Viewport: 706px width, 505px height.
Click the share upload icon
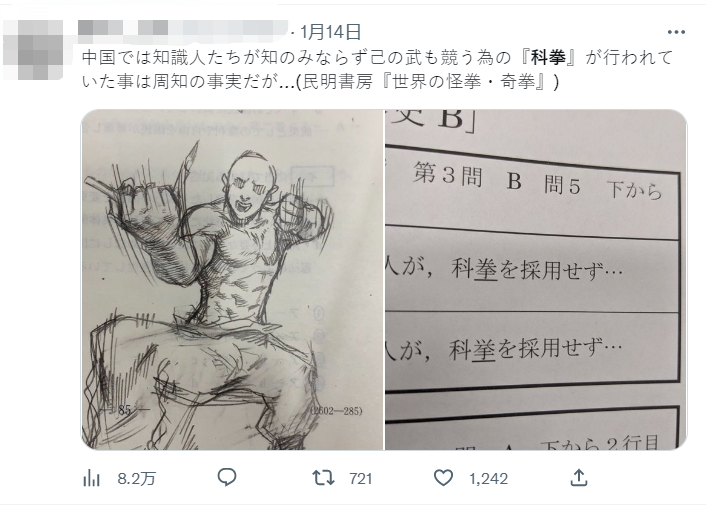579,478
